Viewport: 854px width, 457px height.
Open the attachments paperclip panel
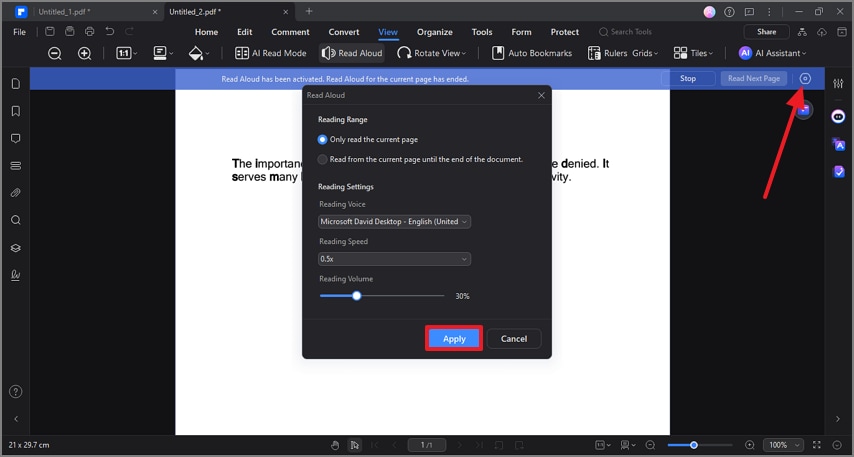tap(16, 193)
